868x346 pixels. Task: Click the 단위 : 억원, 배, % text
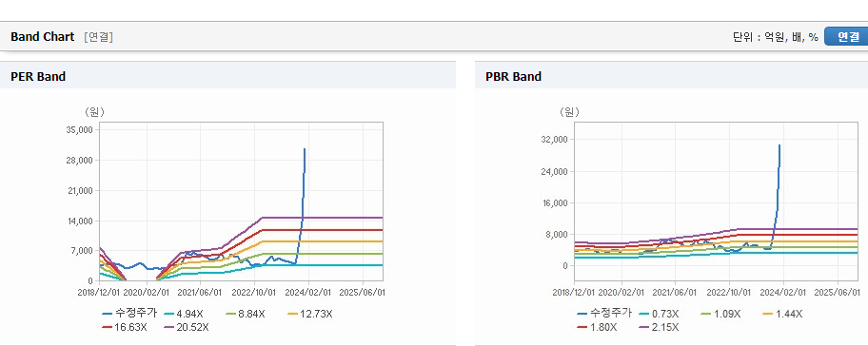tap(775, 37)
